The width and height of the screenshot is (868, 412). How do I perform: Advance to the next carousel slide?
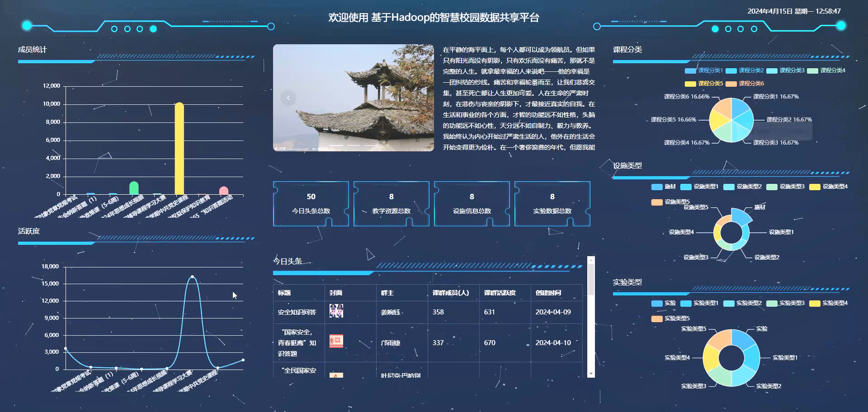coord(419,98)
